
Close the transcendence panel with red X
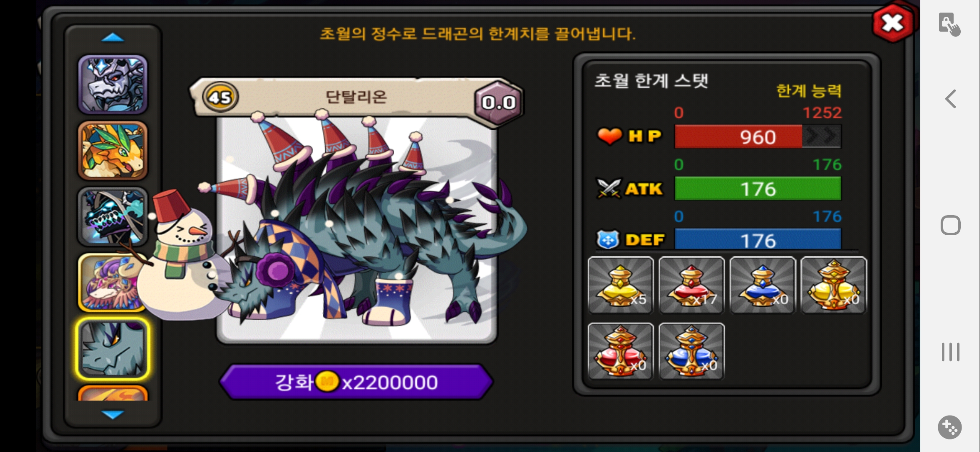tap(892, 23)
